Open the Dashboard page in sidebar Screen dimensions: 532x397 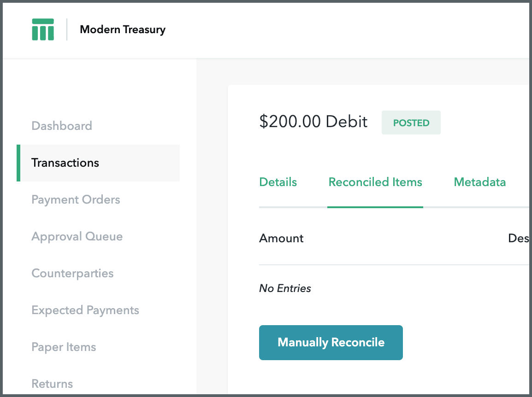(x=62, y=126)
